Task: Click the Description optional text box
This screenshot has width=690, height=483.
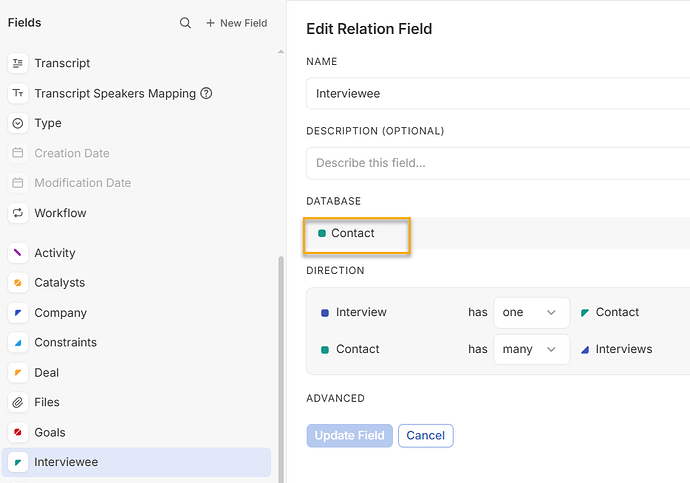Action: [x=497, y=162]
